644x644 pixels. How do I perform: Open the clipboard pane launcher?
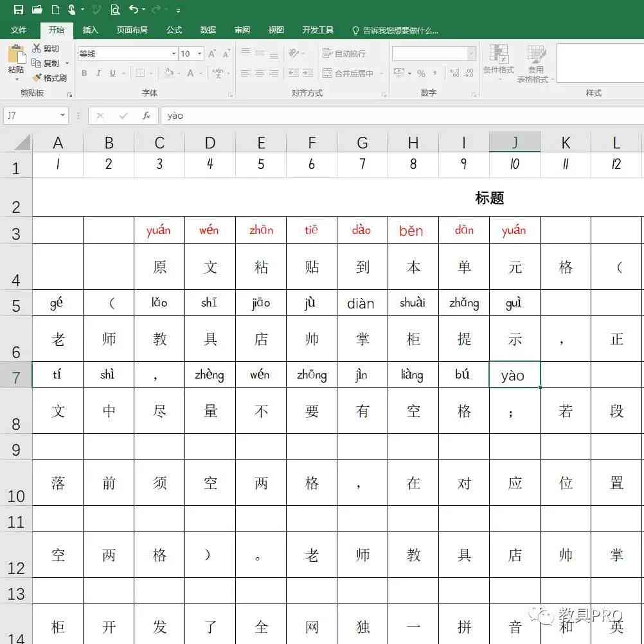[x=69, y=94]
